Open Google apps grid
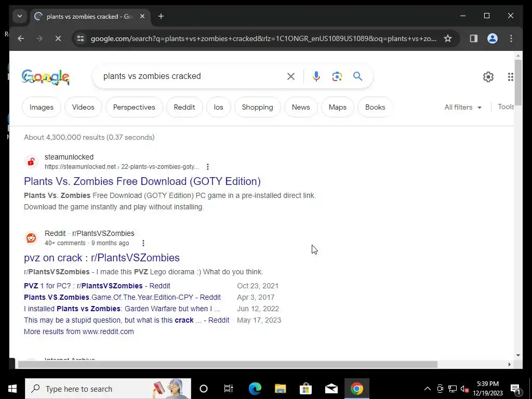The width and height of the screenshot is (532, 399). click(510, 77)
